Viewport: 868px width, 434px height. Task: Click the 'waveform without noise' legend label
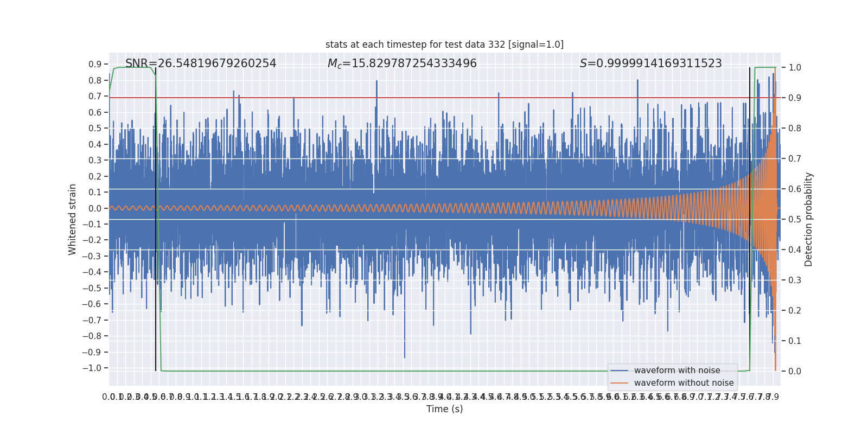tap(684, 383)
